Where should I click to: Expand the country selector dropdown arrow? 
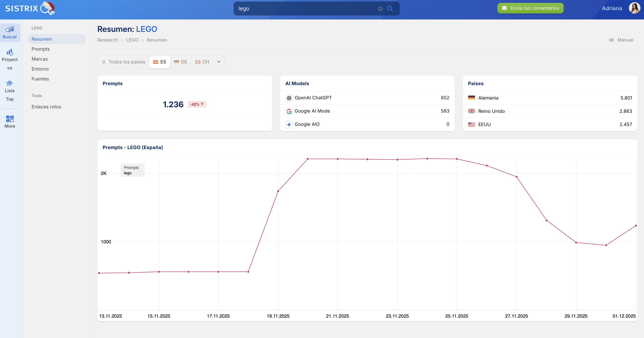tap(219, 62)
